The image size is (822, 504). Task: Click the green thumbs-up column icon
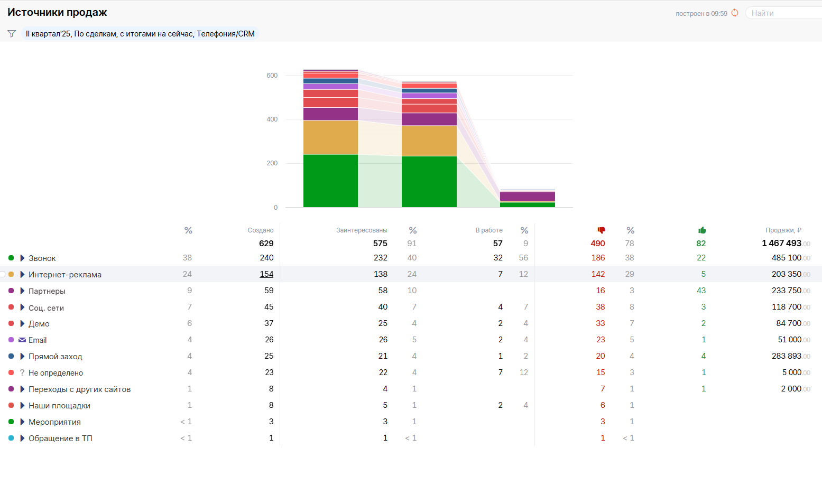pos(702,230)
